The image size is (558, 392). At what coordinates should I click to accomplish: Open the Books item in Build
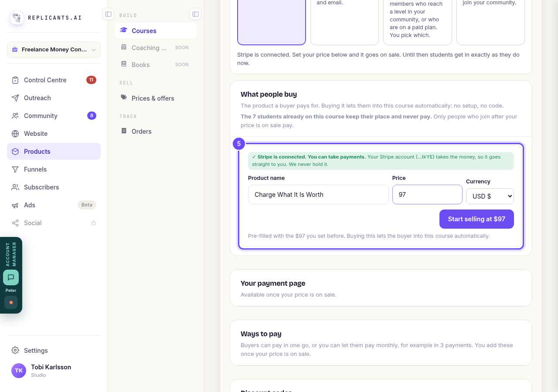coord(156,65)
